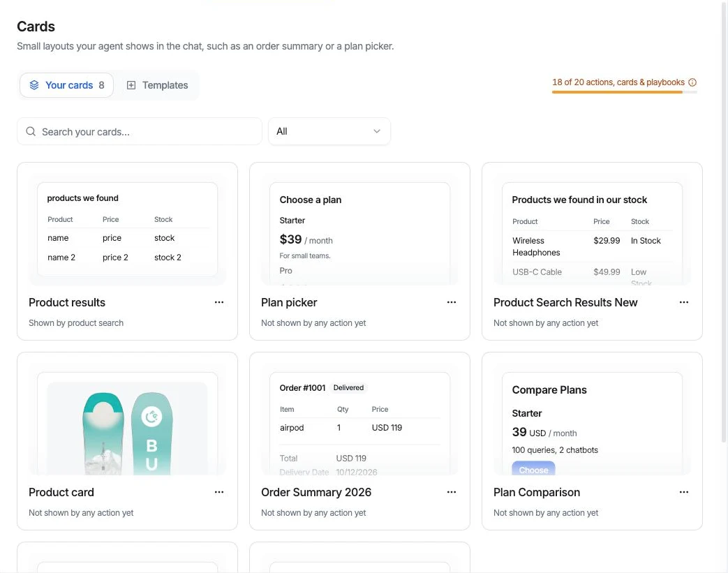The image size is (728, 573).
Task: Click the 18 of 20 actions usage text
Action: [618, 82]
